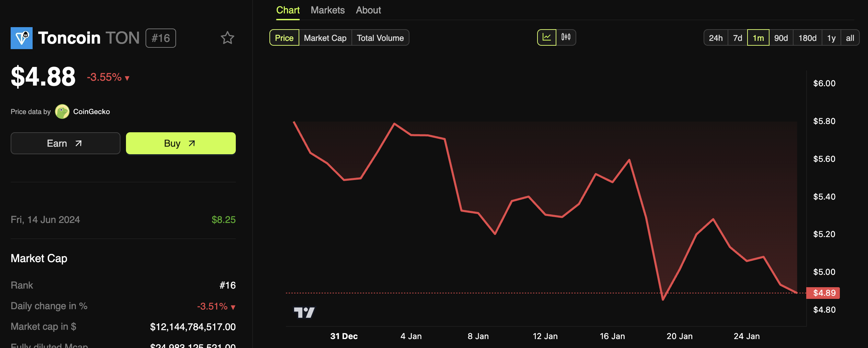Click the Toncoin logo icon
868x348 pixels.
click(x=22, y=38)
